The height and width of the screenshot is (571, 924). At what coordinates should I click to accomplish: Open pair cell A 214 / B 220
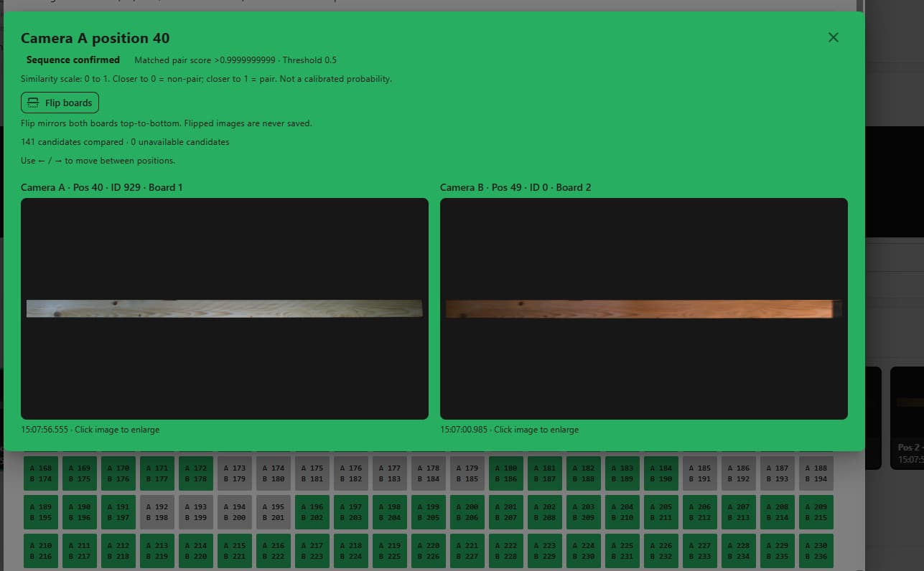coord(197,551)
